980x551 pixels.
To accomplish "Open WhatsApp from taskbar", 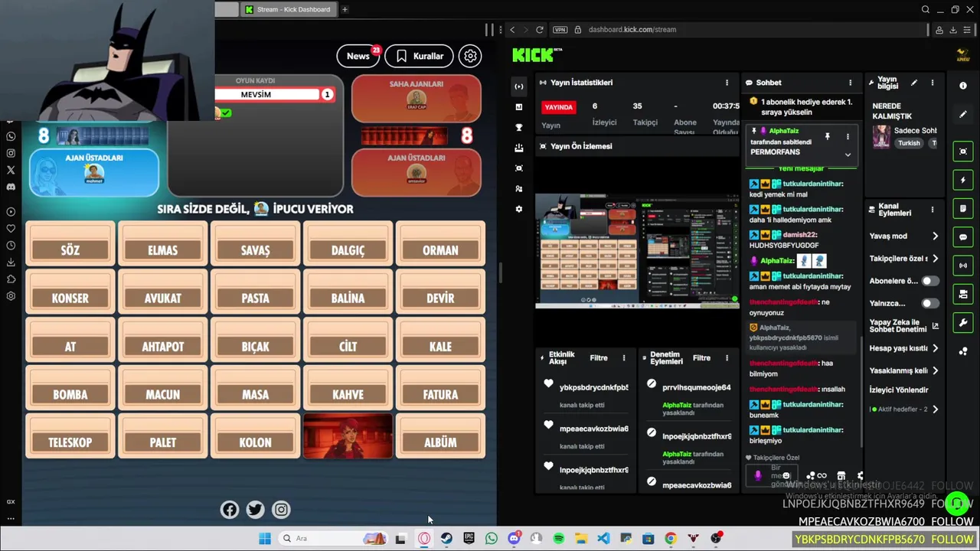I will 492,539.
